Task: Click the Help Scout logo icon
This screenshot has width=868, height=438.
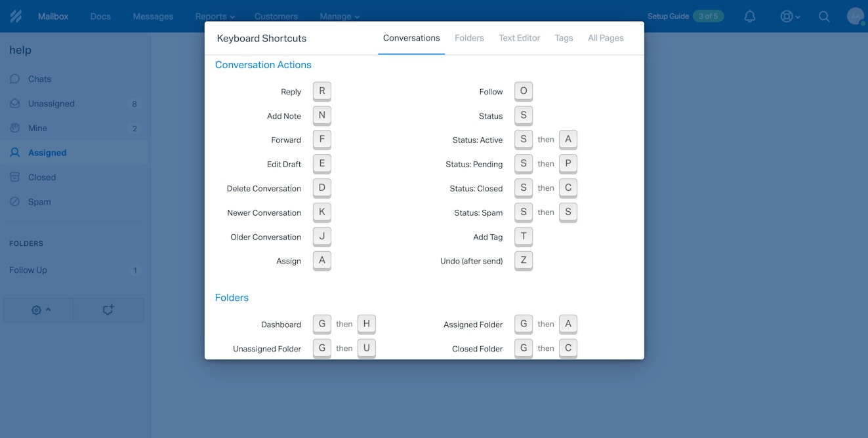Action: [16, 16]
